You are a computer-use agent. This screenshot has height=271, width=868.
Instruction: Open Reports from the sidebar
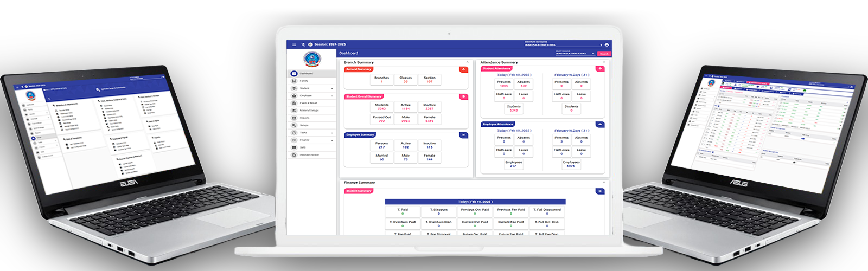pos(294,118)
